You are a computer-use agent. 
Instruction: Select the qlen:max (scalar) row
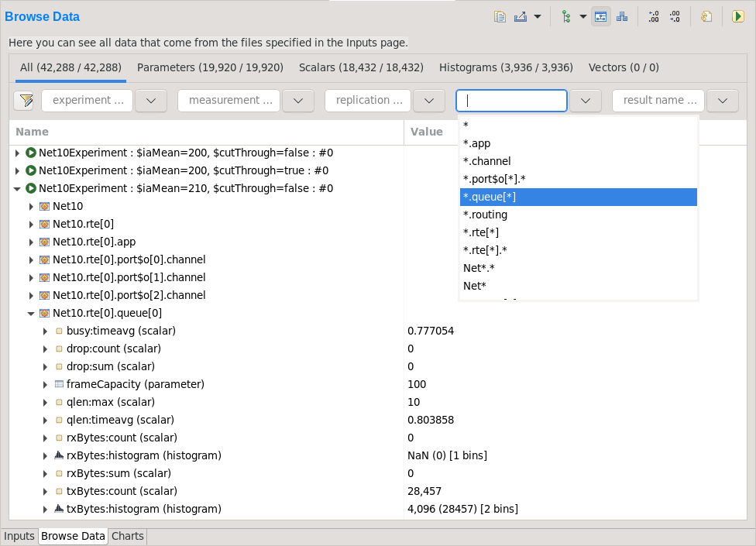tap(378, 403)
